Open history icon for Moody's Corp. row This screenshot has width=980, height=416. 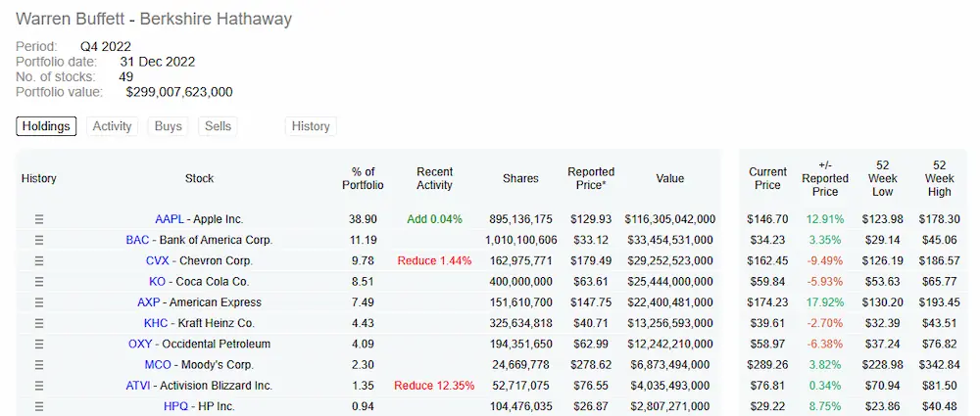39,365
